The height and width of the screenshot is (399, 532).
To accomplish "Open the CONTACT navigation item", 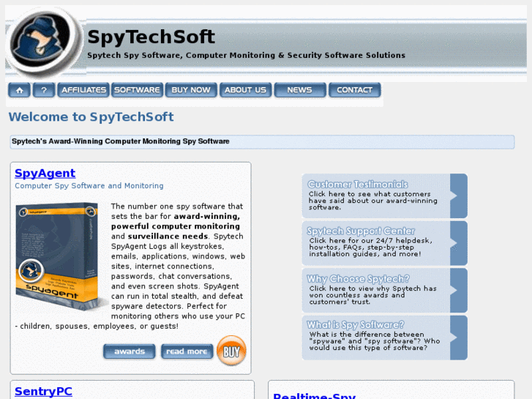I will (x=355, y=90).
